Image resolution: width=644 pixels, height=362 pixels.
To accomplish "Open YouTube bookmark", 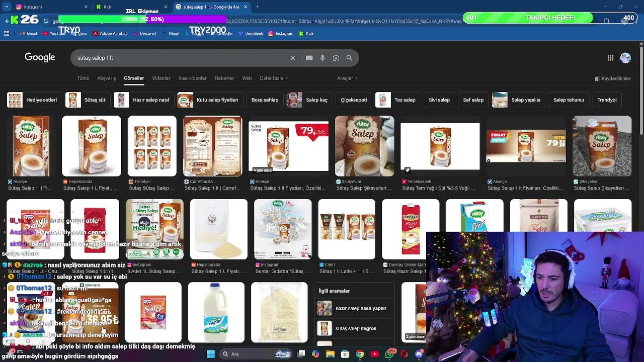I will 54,34.
